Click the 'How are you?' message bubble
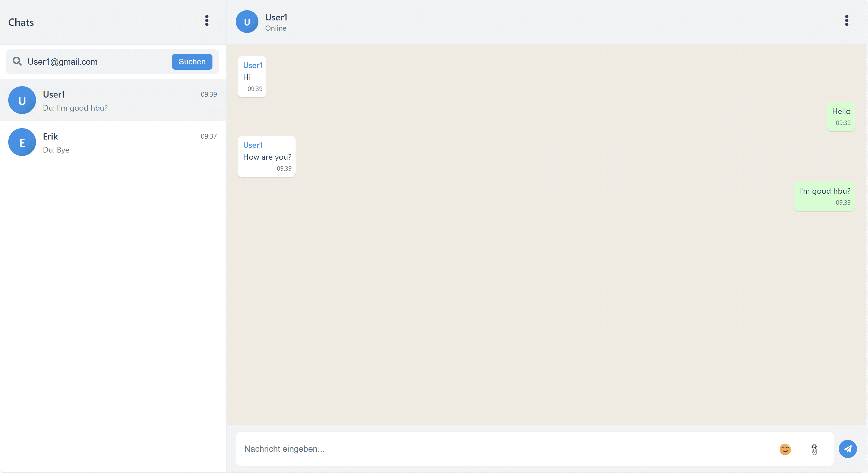Image resolution: width=868 pixels, height=473 pixels. [267, 156]
